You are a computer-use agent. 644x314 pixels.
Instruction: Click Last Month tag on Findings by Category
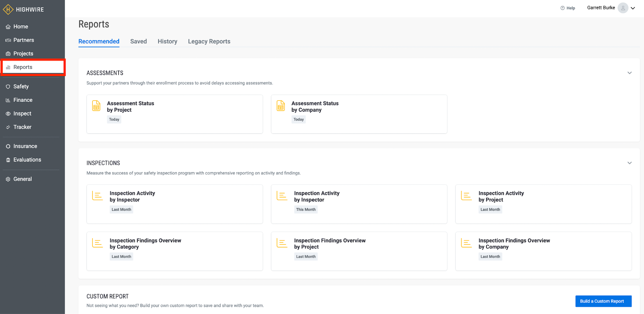click(x=122, y=257)
